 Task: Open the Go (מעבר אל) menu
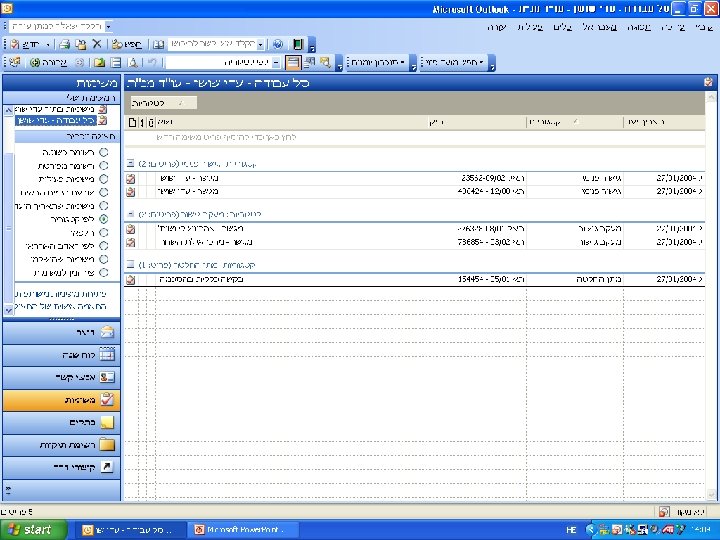tap(599, 27)
